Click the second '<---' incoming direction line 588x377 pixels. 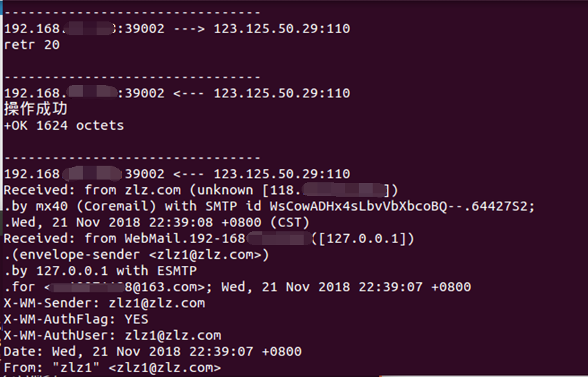pyautogui.click(x=177, y=174)
